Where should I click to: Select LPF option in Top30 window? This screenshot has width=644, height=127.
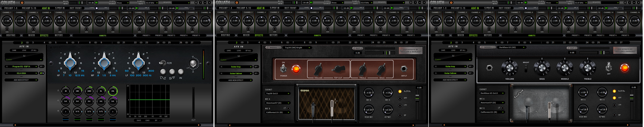(400, 105)
